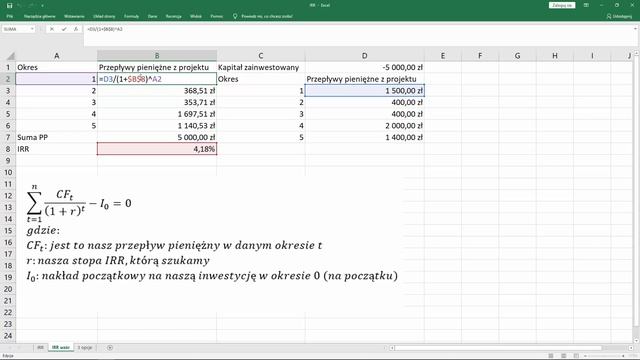
Task: Click cell B3 with 368,51 zł
Action: coord(157,91)
